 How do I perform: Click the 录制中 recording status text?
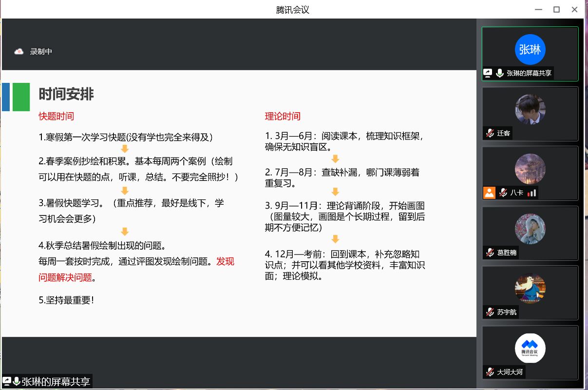[x=41, y=51]
